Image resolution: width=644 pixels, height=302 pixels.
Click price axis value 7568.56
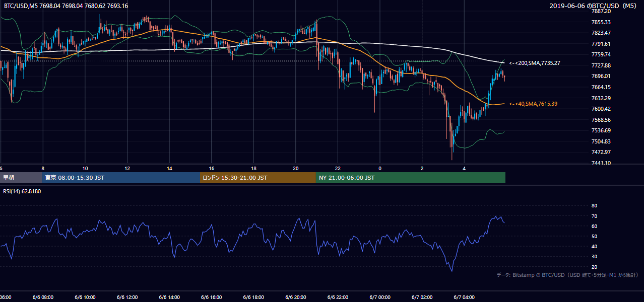coord(601,120)
